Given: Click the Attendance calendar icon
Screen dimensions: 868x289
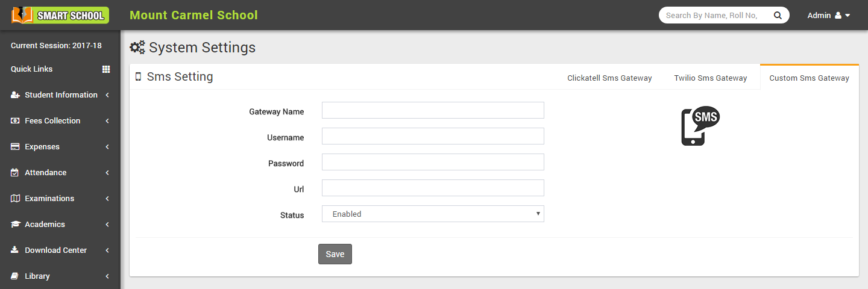Looking at the screenshot, I should (x=15, y=173).
